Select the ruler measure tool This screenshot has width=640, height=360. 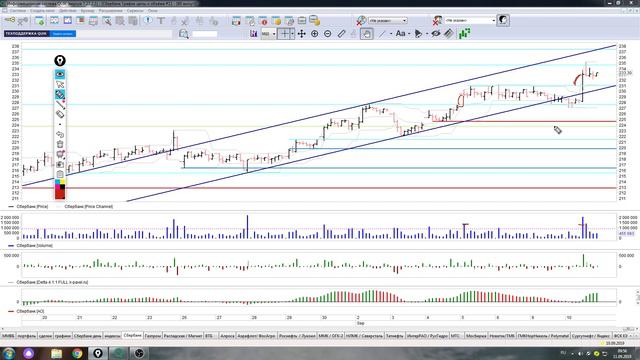[341, 34]
